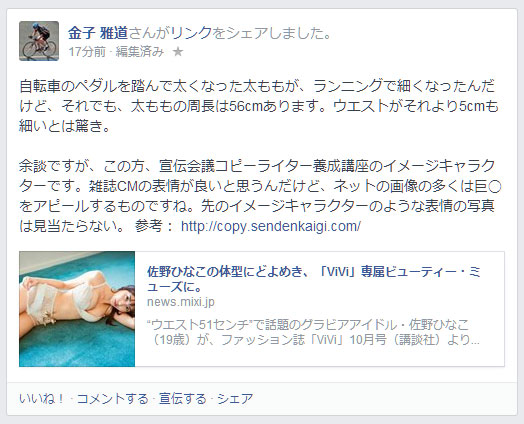Screen dimensions: 524x424
Task: Click the news.mixi.jp source domain
Action: pos(181,302)
